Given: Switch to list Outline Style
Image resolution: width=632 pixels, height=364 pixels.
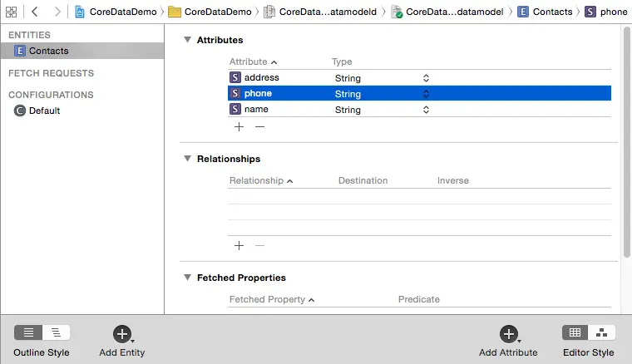Looking at the screenshot, I should pyautogui.click(x=28, y=332).
